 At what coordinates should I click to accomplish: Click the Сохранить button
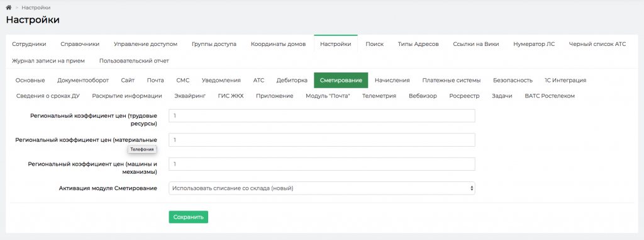click(188, 217)
